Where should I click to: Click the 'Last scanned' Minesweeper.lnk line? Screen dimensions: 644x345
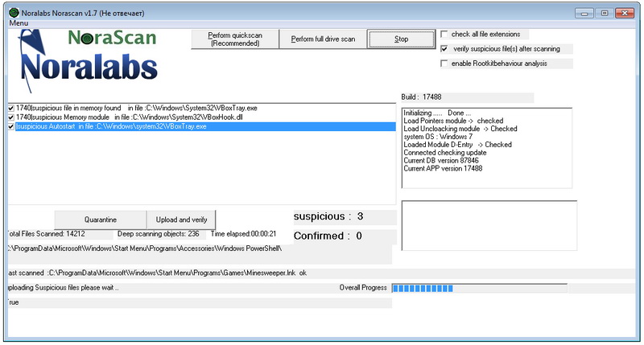point(157,273)
